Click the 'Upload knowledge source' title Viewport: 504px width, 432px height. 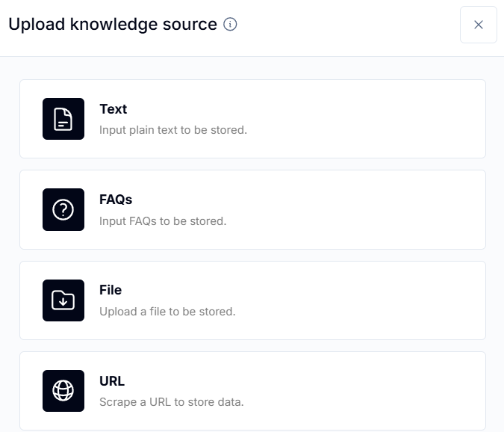point(113,25)
